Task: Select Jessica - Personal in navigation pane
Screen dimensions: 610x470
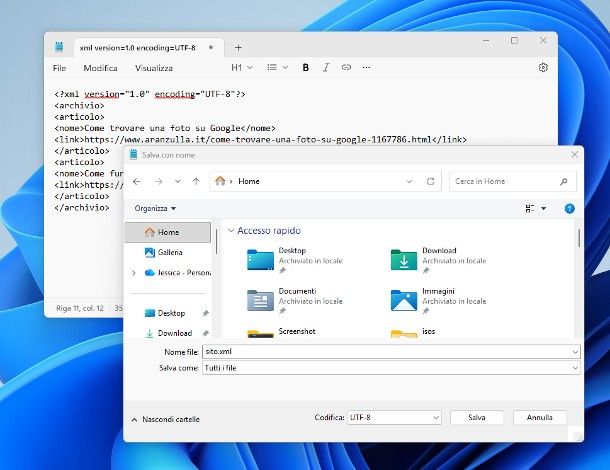Action: [177, 273]
